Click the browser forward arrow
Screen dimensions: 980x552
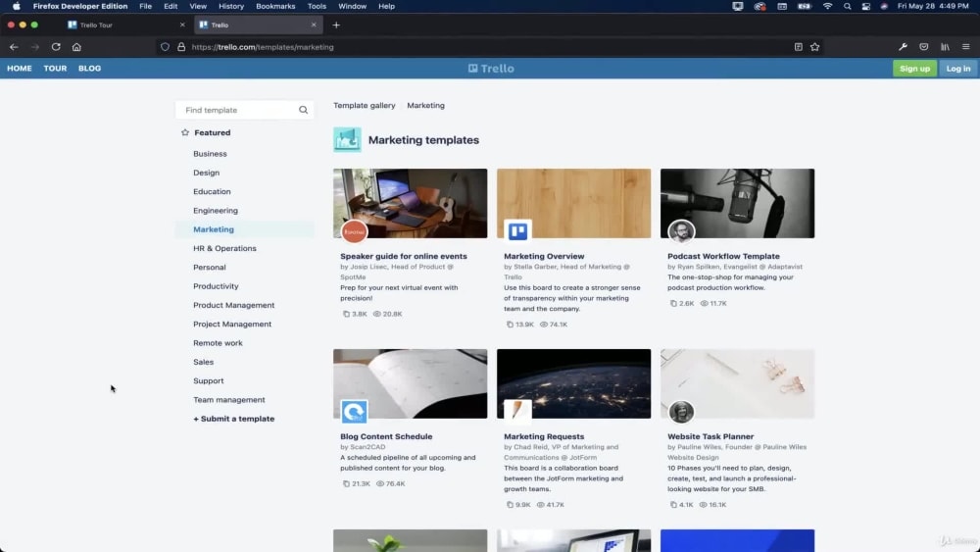click(x=35, y=47)
